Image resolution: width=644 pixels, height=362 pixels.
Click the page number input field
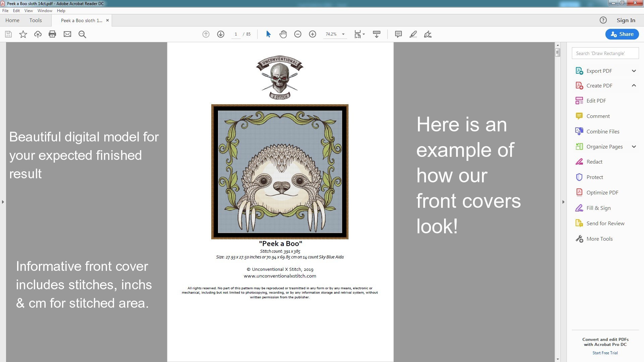[x=236, y=34]
